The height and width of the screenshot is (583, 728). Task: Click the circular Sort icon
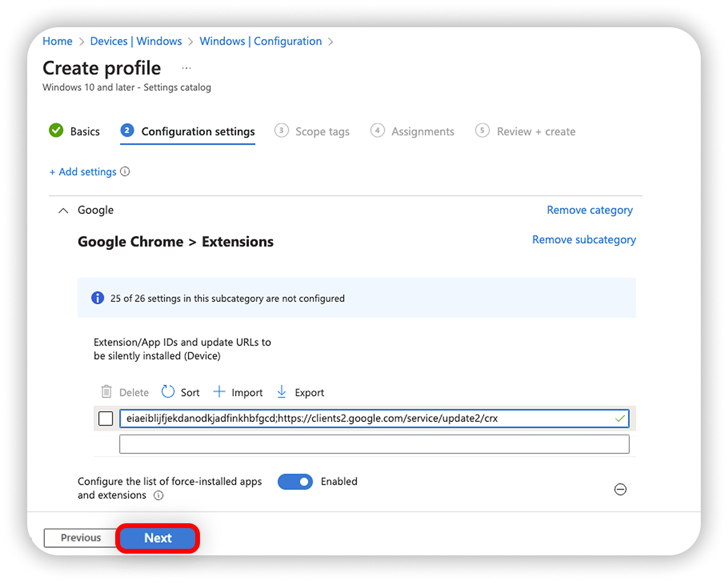point(168,392)
